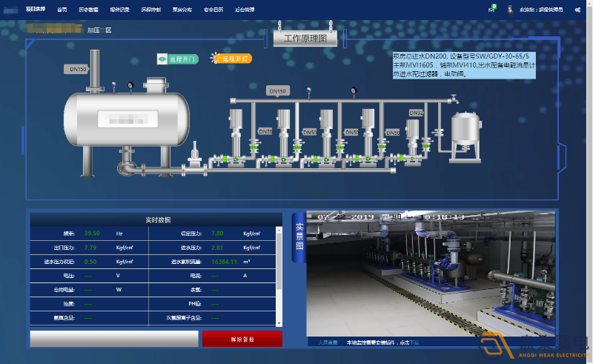Toggle the 远程开门 remote door switch

(x=177, y=59)
